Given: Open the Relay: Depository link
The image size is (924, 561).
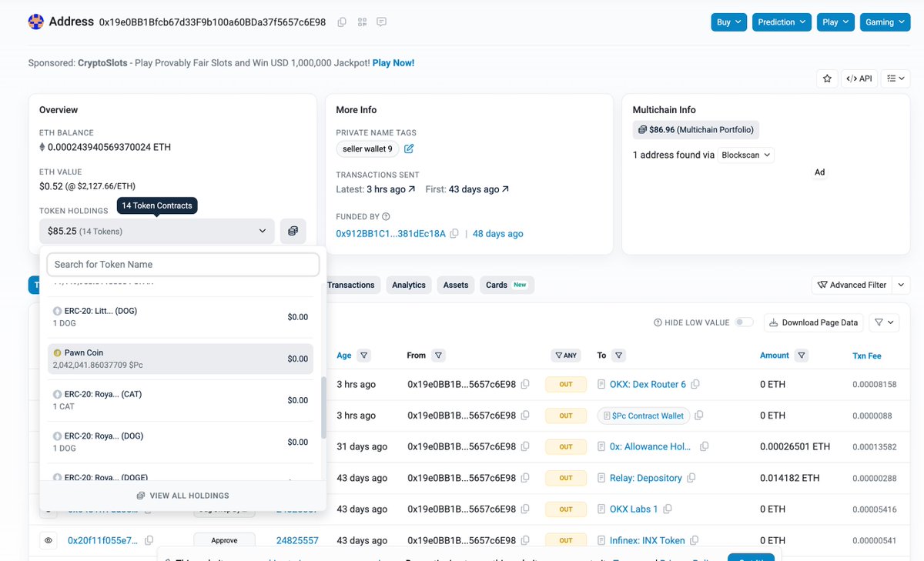Looking at the screenshot, I should [x=645, y=478].
